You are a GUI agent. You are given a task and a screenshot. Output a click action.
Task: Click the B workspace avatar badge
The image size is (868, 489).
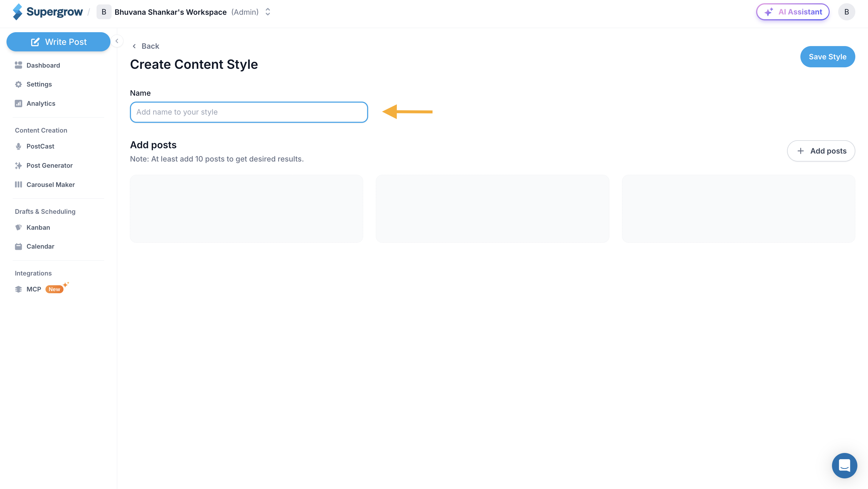[104, 12]
